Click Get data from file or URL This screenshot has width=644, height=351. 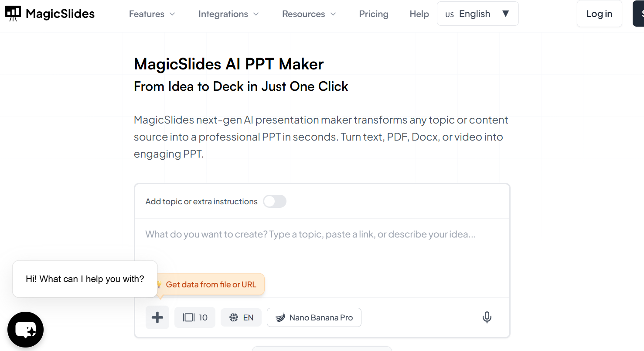click(x=212, y=284)
